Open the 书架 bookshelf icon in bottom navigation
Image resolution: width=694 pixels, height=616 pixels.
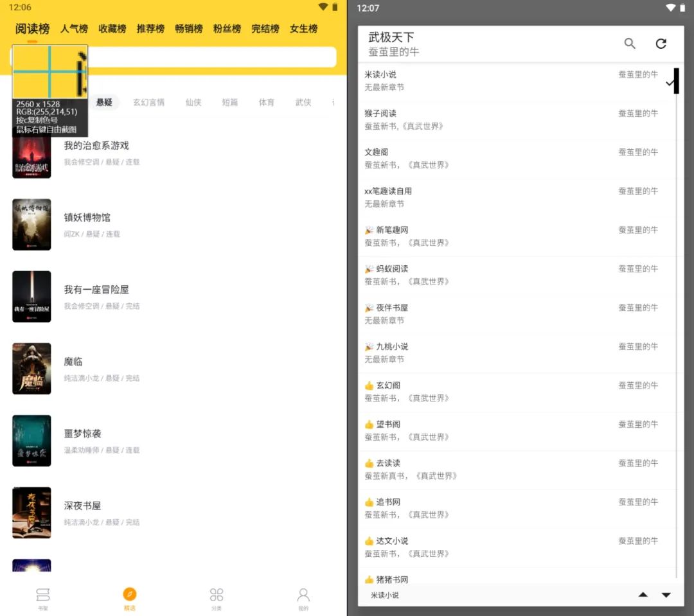click(x=43, y=597)
